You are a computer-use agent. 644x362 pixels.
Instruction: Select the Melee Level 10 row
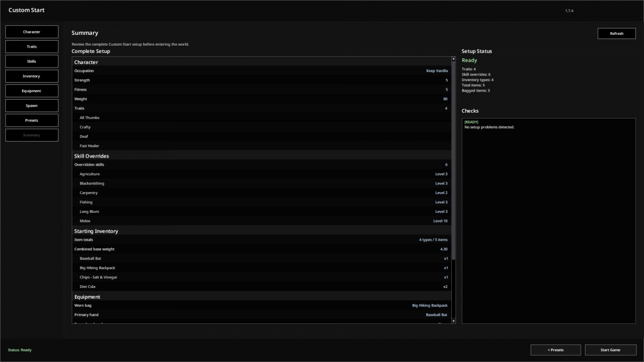click(x=261, y=221)
